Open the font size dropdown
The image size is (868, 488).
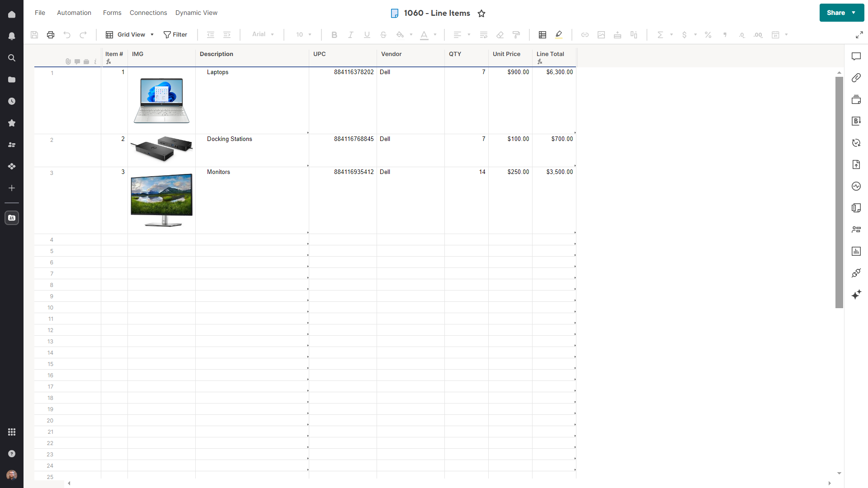click(x=303, y=35)
